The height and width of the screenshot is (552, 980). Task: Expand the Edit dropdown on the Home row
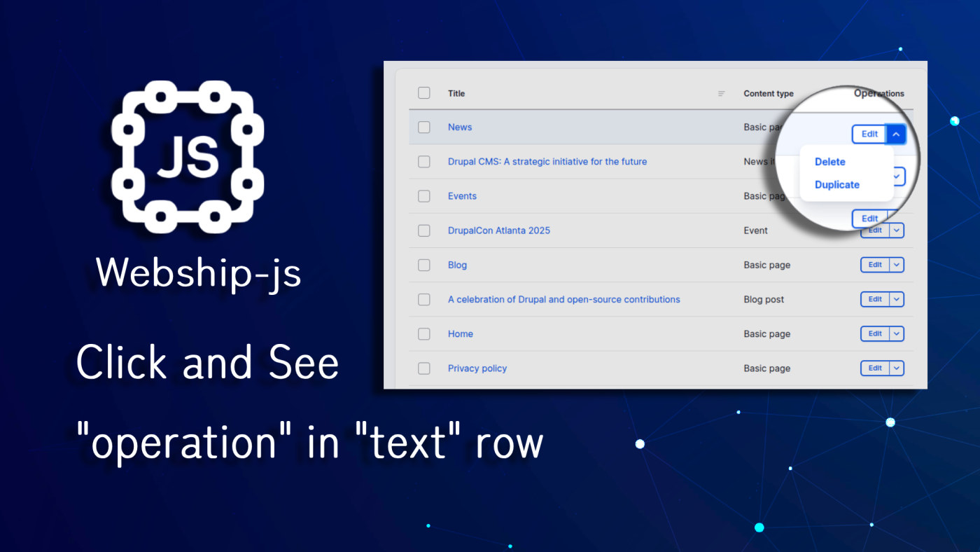896,333
